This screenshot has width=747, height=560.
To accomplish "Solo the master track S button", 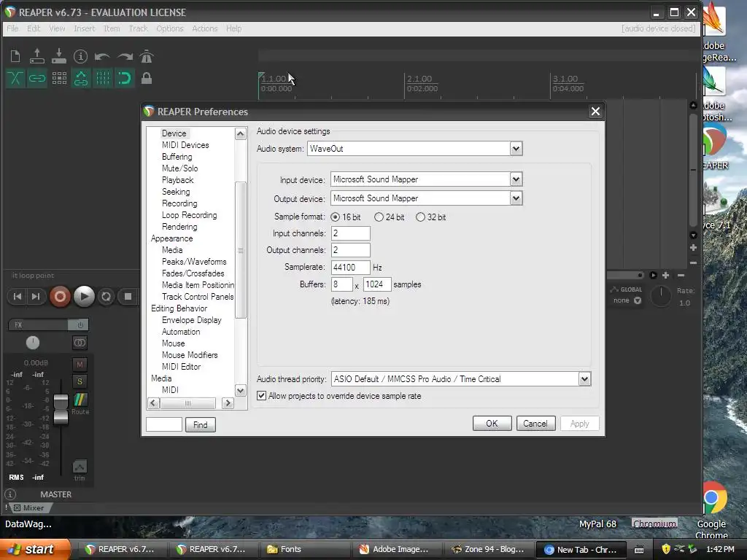I will coord(80,381).
